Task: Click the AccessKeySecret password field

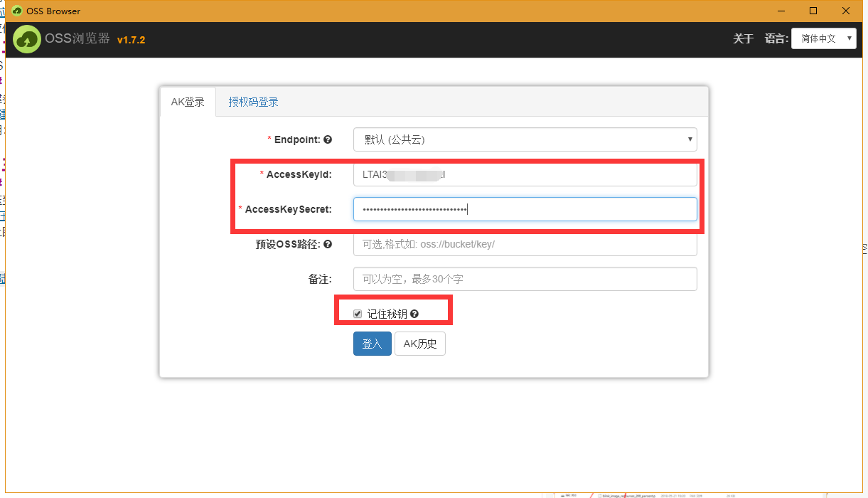Action: click(x=525, y=209)
